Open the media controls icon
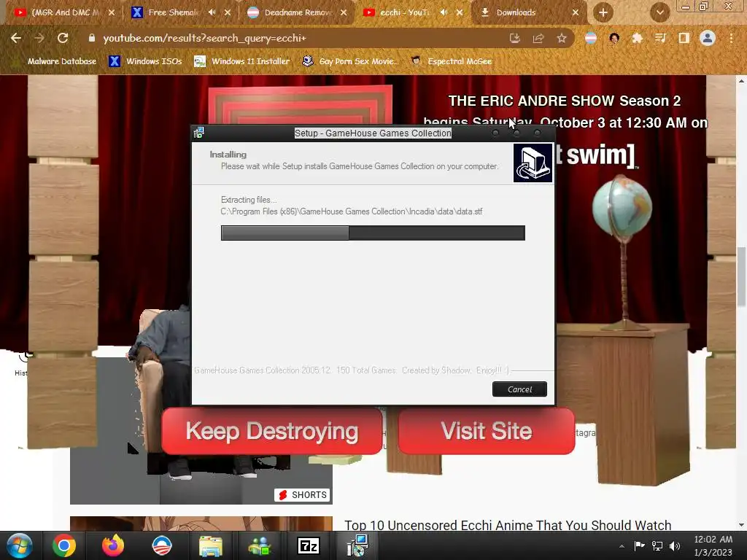Viewport: 747px width, 560px height. pos(660,38)
